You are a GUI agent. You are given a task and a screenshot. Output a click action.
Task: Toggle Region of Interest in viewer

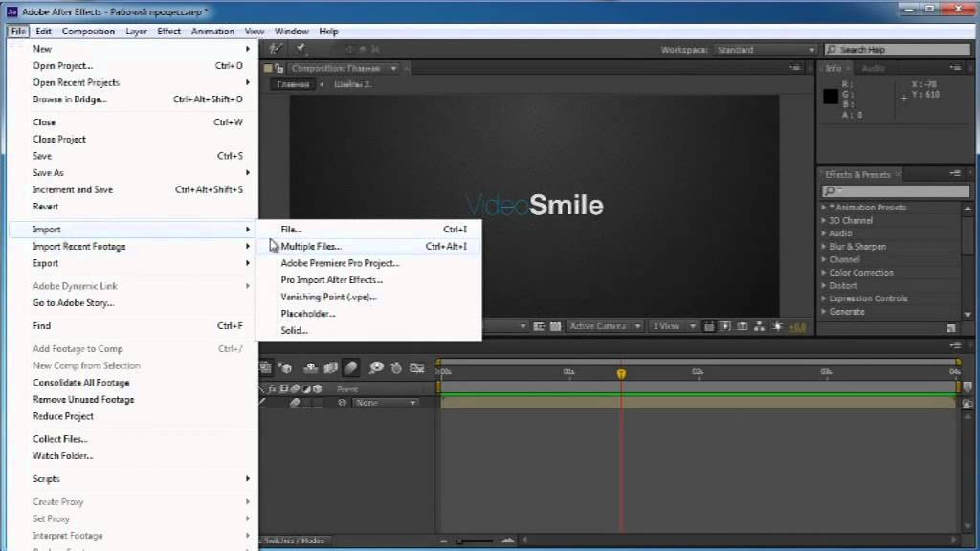[x=539, y=327]
